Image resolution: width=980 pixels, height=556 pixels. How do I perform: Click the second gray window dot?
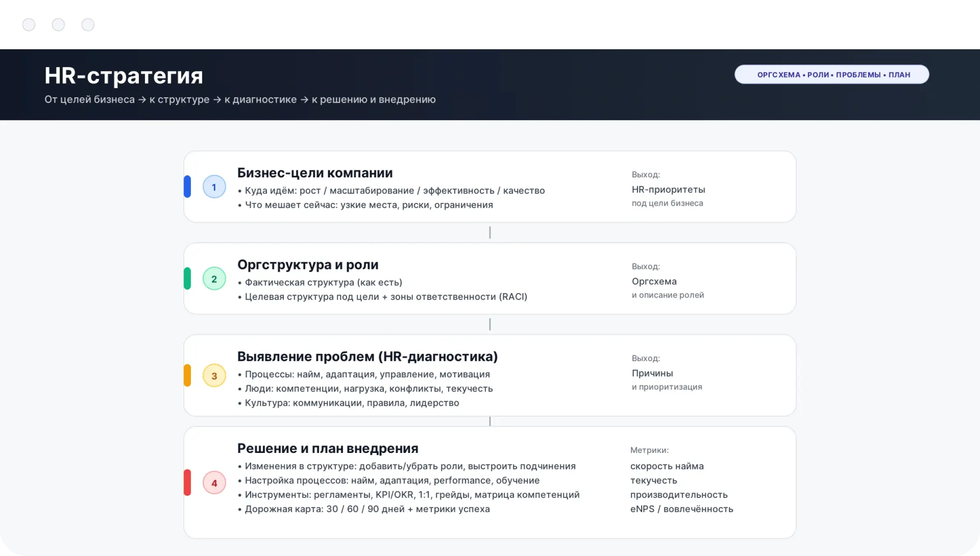tap(58, 25)
